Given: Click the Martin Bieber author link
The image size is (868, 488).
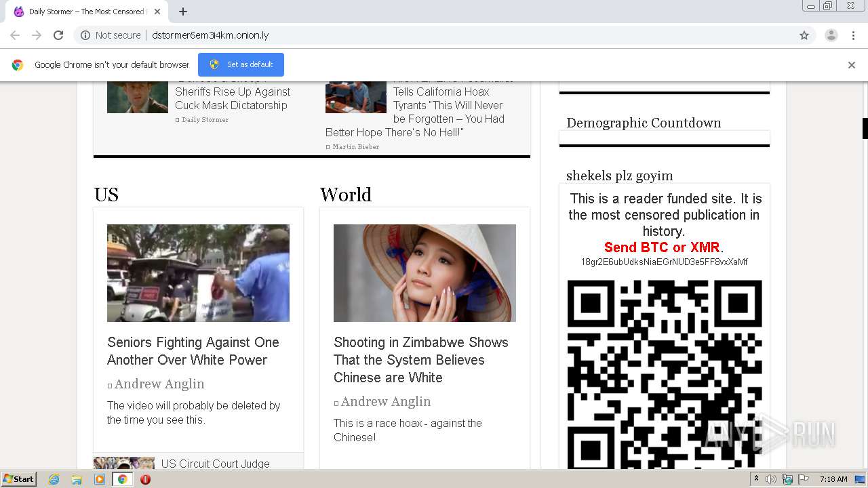Looking at the screenshot, I should (355, 146).
